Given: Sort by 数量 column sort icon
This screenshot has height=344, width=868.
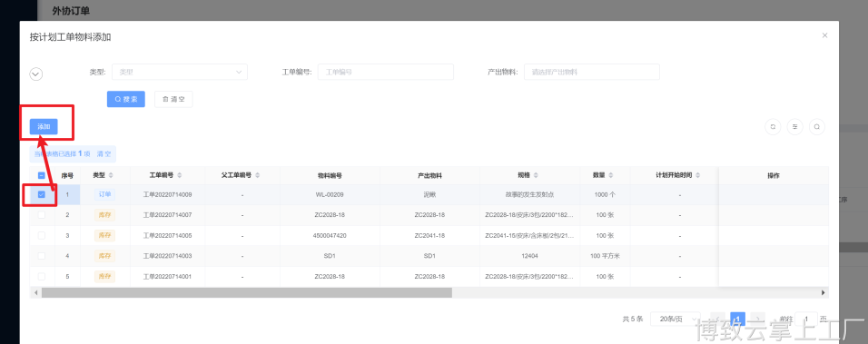Looking at the screenshot, I should click(610, 175).
